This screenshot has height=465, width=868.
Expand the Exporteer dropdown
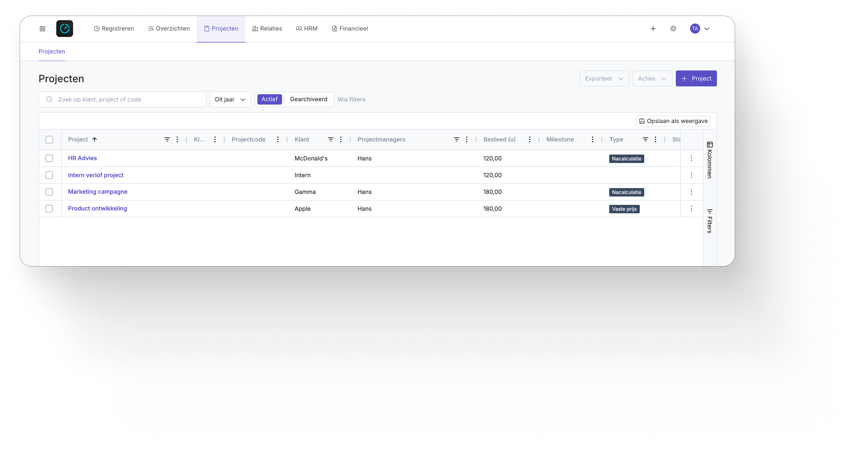pyautogui.click(x=604, y=78)
